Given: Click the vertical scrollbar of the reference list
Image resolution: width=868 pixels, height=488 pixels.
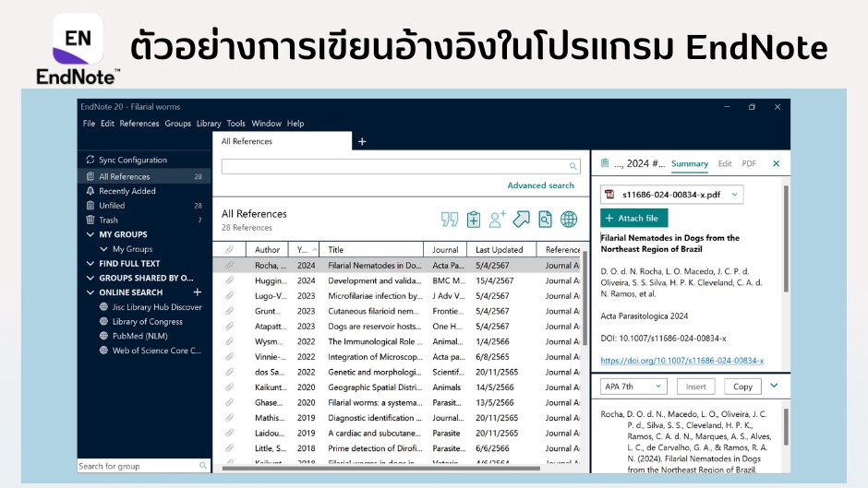Looking at the screenshot, I should (x=585, y=296).
